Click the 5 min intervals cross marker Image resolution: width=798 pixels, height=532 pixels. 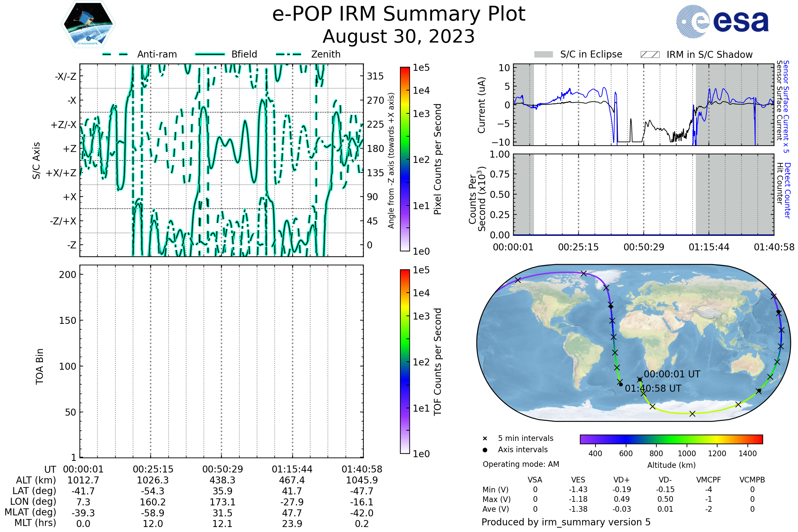pos(485,439)
